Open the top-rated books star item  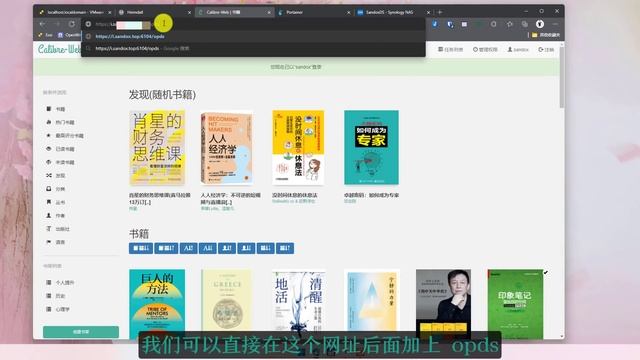[x=64, y=136]
